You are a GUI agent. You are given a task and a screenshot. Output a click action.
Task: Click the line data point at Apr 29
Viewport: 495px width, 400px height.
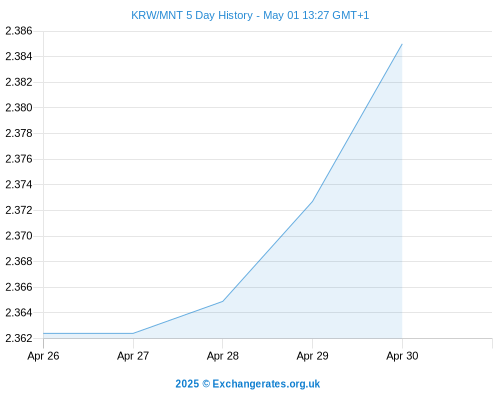point(312,201)
